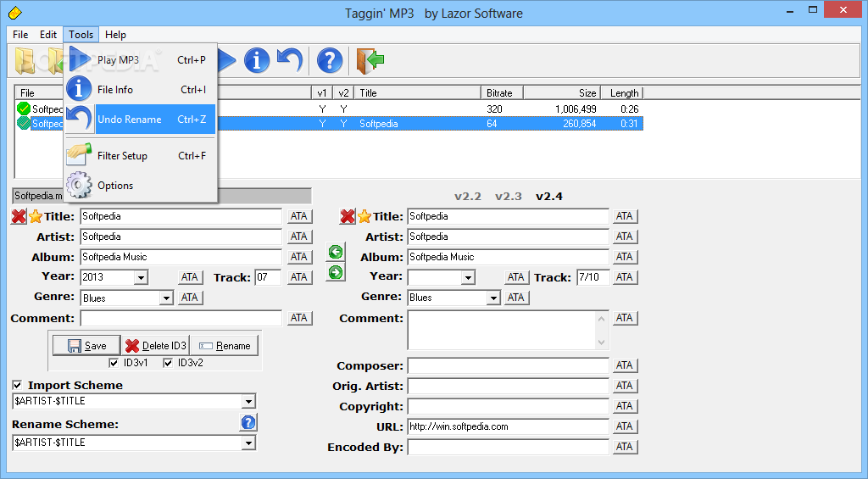
Task: Choose Filter Setup from the Tools menu
Action: [141, 156]
